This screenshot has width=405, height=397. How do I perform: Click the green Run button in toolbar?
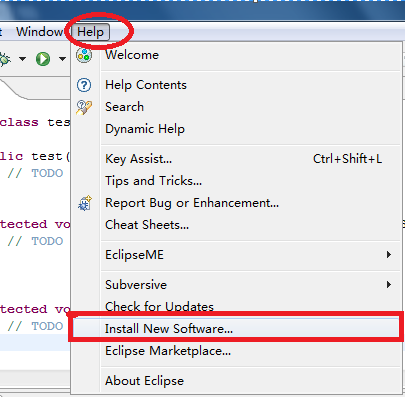pyautogui.click(x=43, y=59)
